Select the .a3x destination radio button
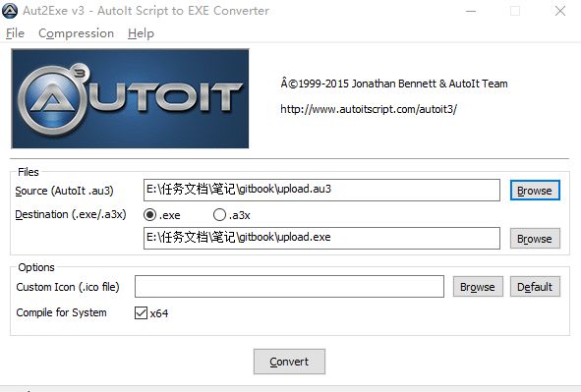The width and height of the screenshot is (581, 392). (219, 215)
